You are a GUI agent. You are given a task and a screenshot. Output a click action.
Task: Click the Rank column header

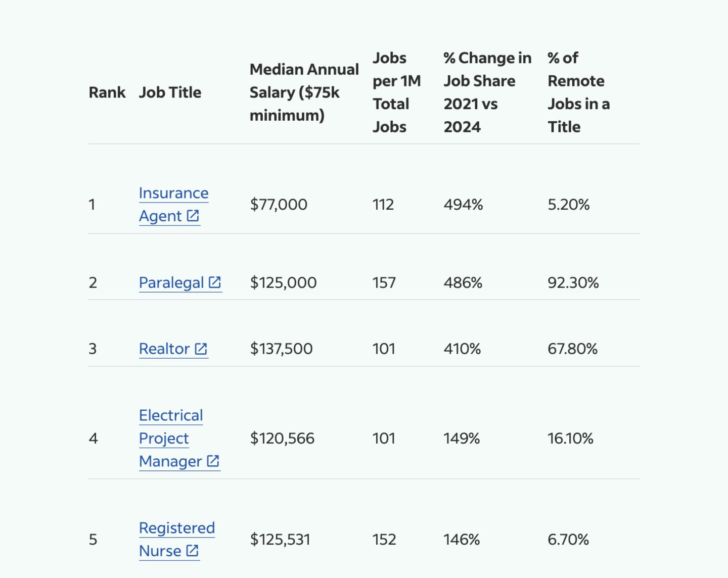pyautogui.click(x=107, y=92)
